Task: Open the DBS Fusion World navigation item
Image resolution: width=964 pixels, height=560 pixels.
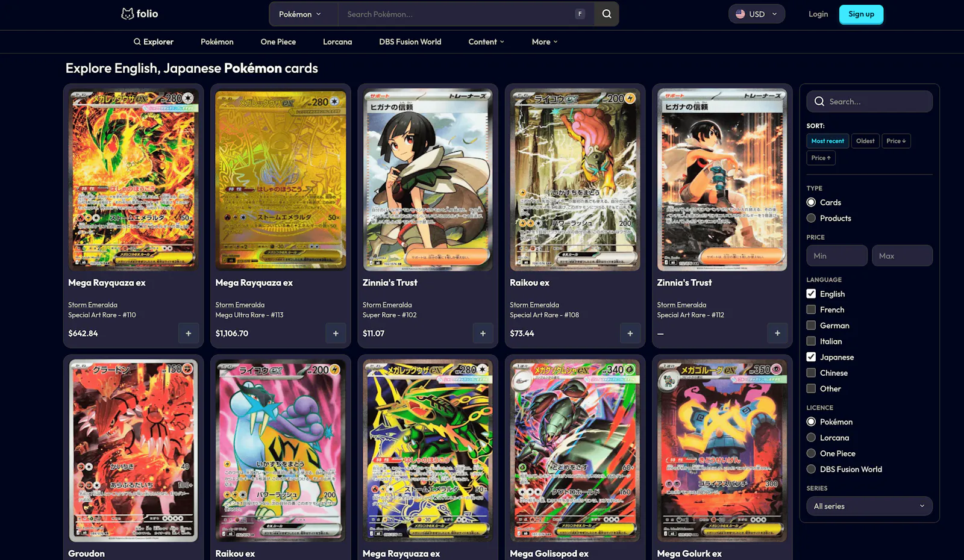Action: coord(410,42)
